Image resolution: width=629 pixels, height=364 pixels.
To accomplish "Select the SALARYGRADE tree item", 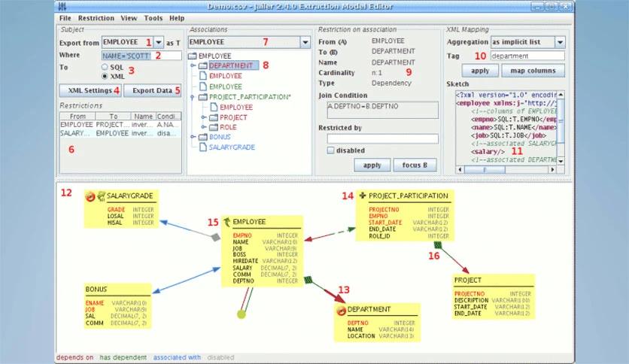I will pos(232,147).
